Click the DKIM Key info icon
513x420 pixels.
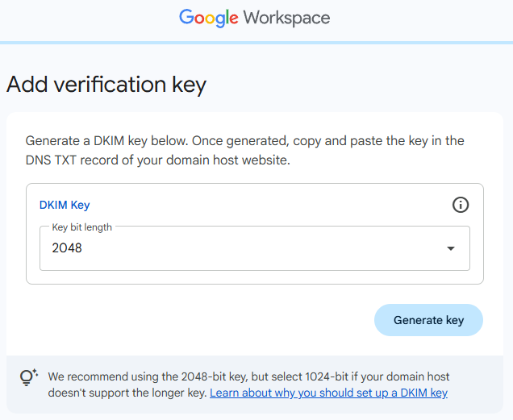click(461, 205)
